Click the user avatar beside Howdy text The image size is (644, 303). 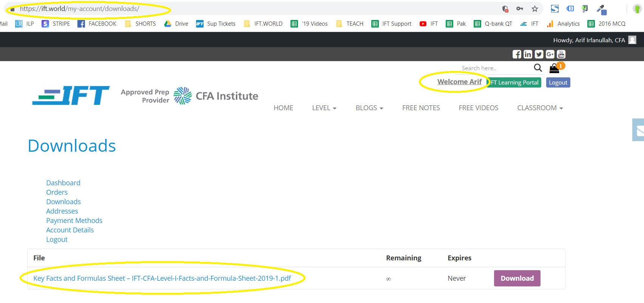pos(632,40)
